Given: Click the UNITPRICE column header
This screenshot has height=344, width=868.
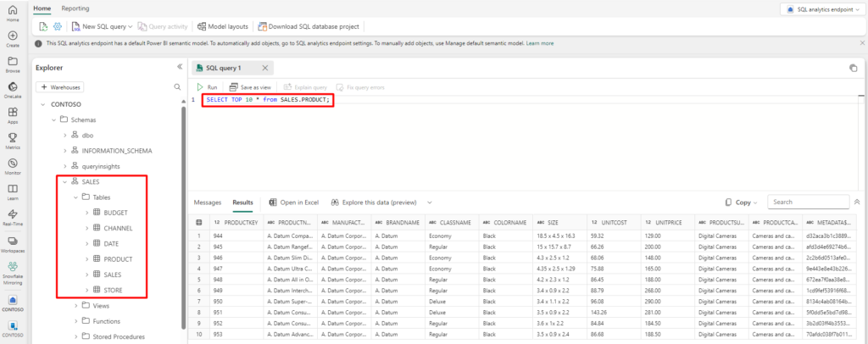Looking at the screenshot, I should (x=669, y=222).
